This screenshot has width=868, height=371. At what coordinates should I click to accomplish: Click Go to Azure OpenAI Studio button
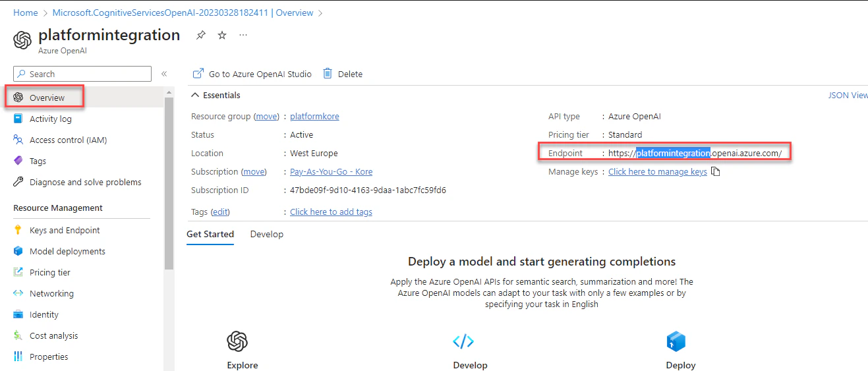252,74
